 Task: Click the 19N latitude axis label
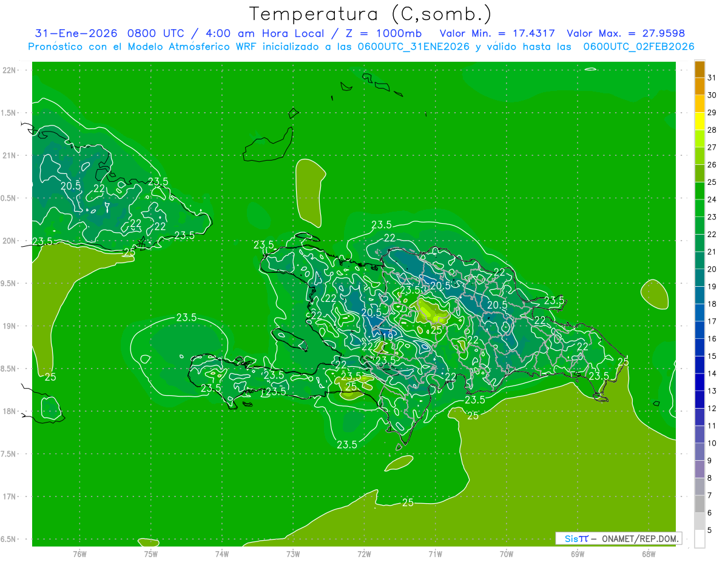[x=9, y=326]
